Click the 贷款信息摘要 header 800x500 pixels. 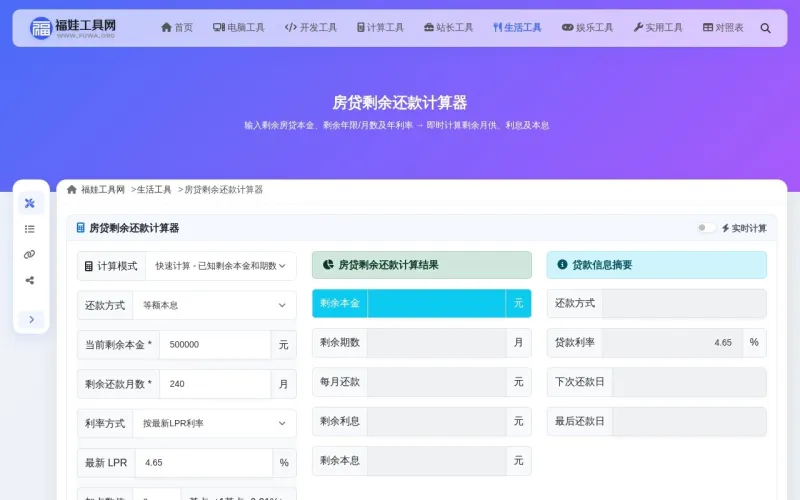coord(657,265)
